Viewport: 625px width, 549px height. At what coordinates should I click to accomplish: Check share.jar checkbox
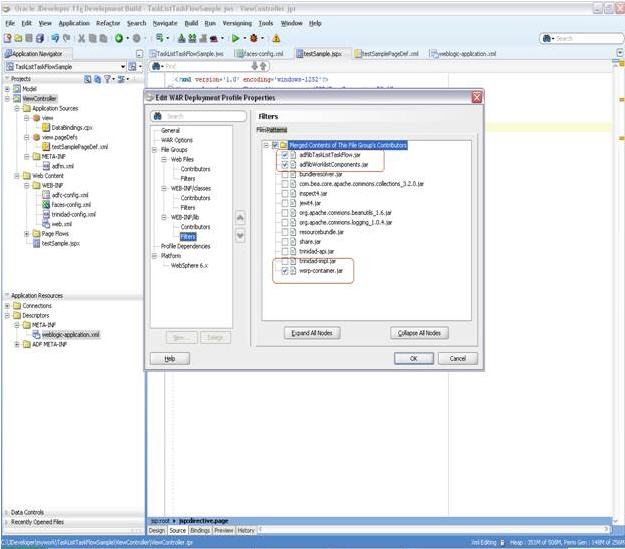coord(285,242)
